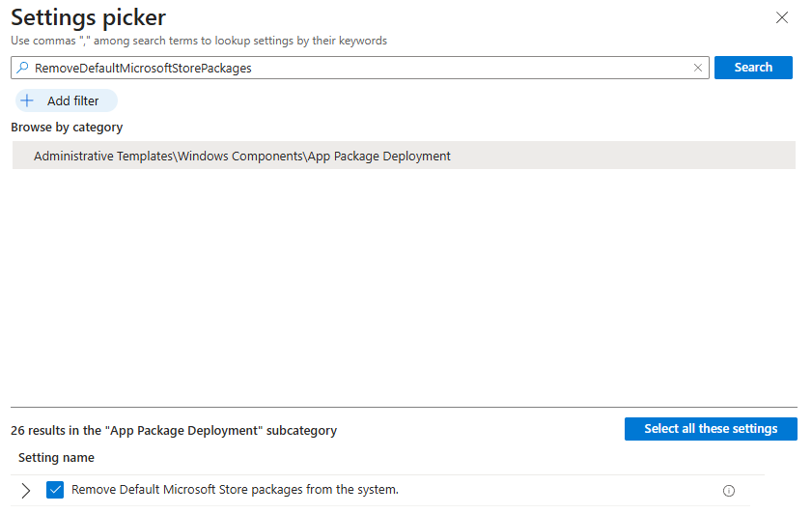812x514 pixels.
Task: Show info for Remove Default Store packages setting
Action: (x=729, y=491)
